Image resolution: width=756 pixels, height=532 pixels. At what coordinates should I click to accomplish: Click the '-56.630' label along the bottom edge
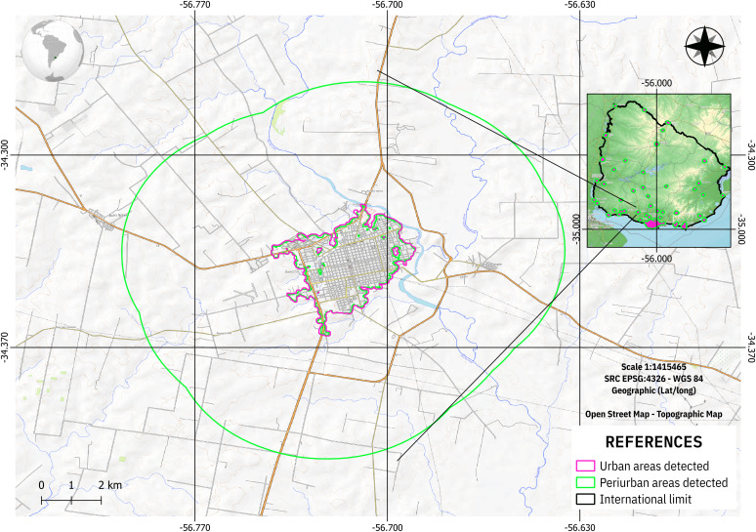click(x=579, y=527)
